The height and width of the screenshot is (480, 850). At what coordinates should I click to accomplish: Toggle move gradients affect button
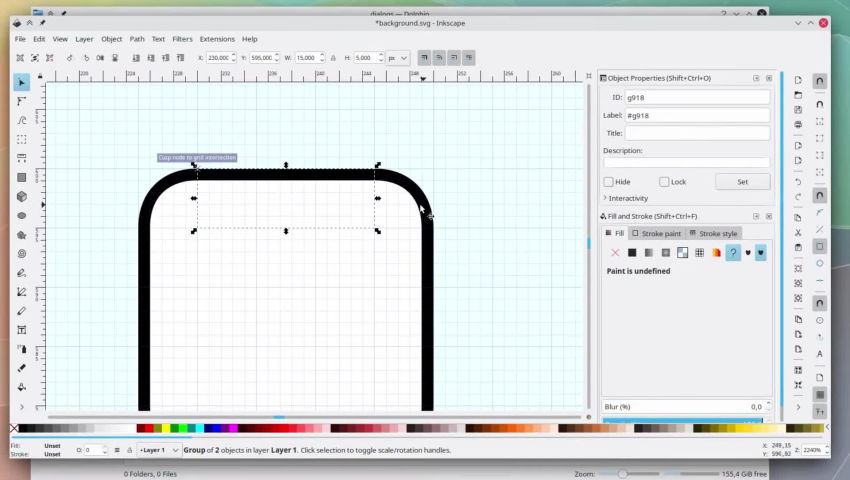454,57
